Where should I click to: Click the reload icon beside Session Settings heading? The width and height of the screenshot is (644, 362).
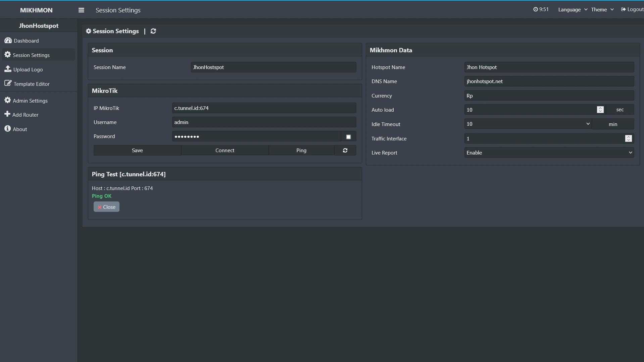(x=153, y=31)
